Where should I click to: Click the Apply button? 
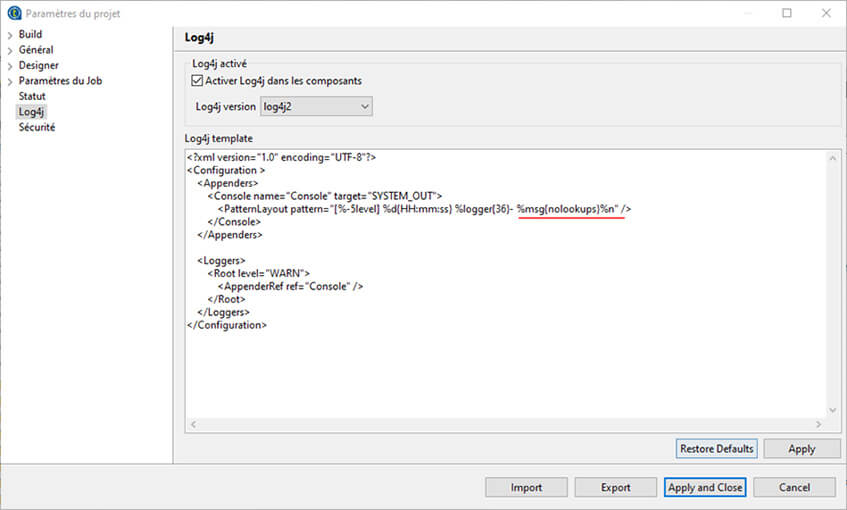coord(802,448)
